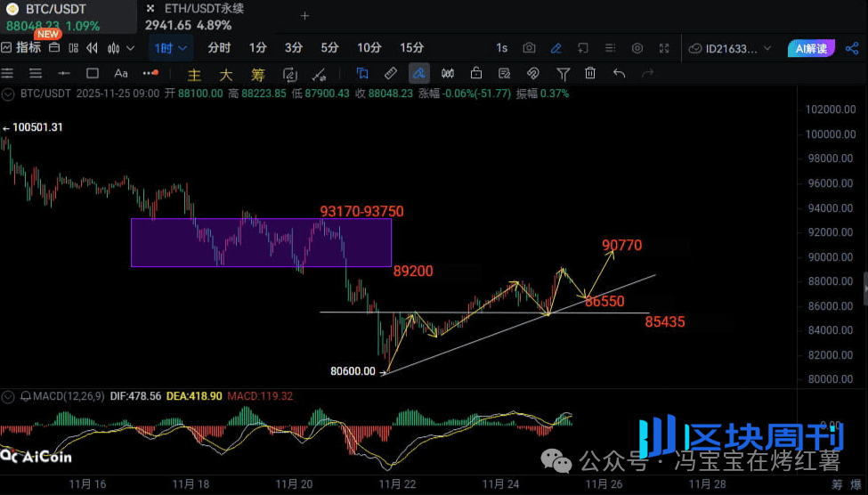Select the ruler measure tool
The width and height of the screenshot is (868, 495).
pos(391,73)
